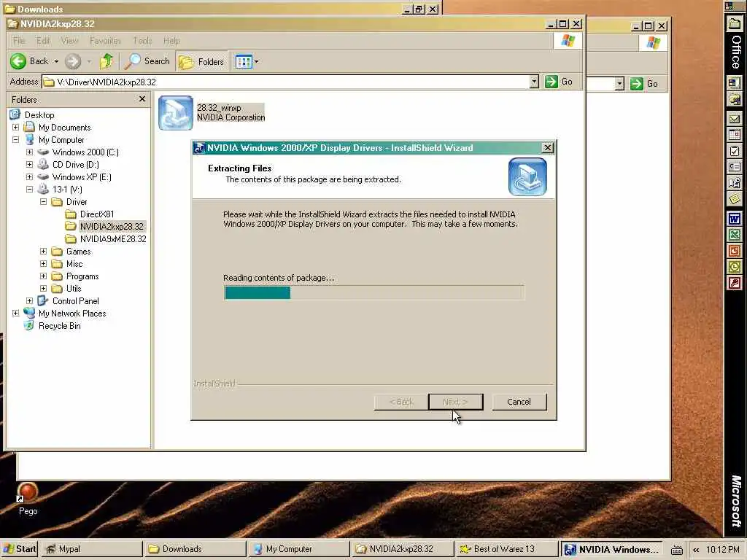The height and width of the screenshot is (560, 747).
Task: Click New Contact card icon on shortcut bar
Action: pos(735,167)
